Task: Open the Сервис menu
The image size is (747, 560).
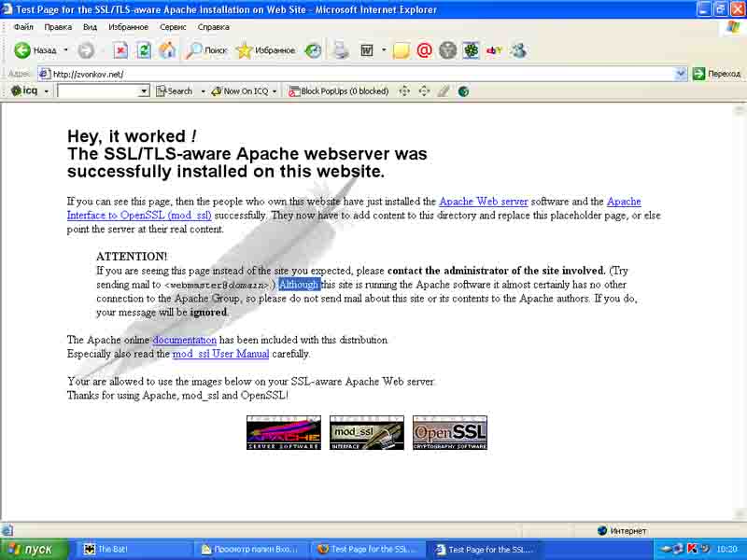Action: 173,27
